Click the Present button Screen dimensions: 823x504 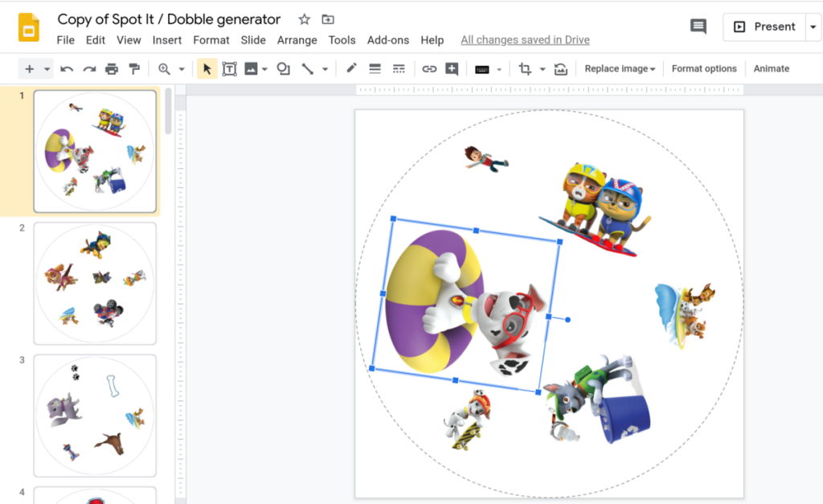coord(764,26)
